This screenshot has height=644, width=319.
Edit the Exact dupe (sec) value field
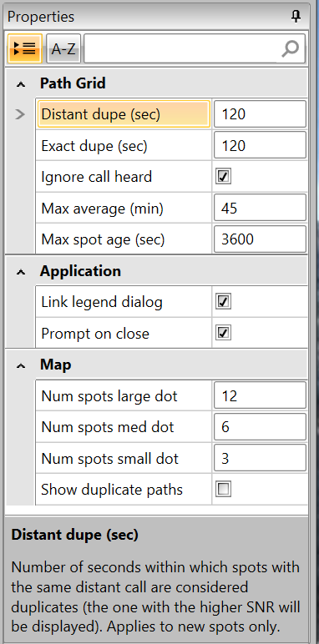coord(260,145)
